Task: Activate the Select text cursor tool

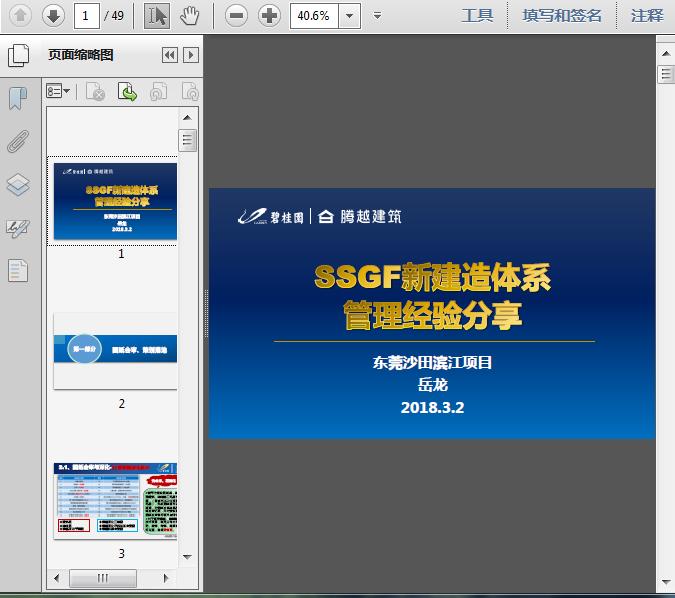Action: pos(157,16)
